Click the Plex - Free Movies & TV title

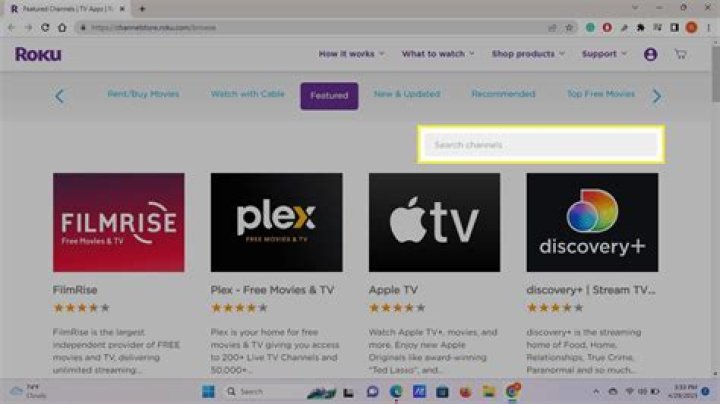(x=272, y=290)
